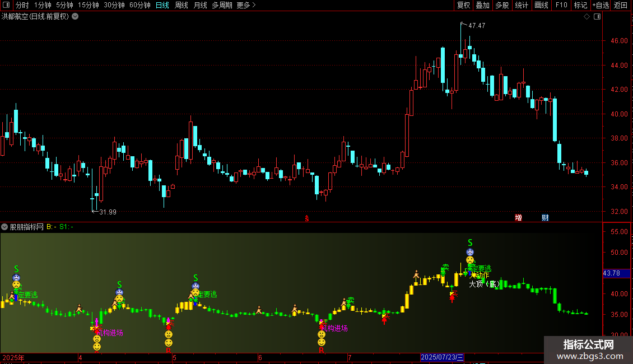633x364 pixels.
Task: Click the 机构进场 label near July
Action: coord(335,328)
